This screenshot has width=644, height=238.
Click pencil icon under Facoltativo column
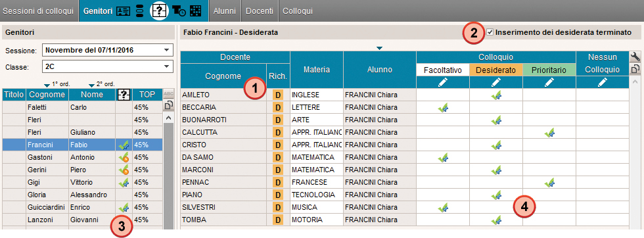443,82
